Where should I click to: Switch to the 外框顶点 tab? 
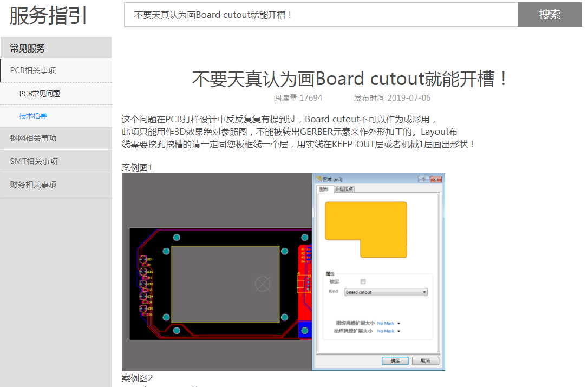coord(344,189)
